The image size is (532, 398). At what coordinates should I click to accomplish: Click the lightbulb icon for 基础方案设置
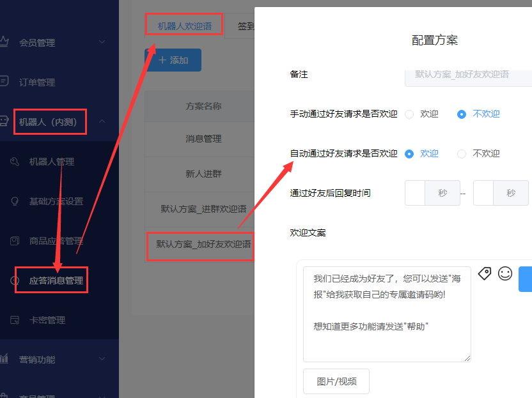click(x=15, y=201)
